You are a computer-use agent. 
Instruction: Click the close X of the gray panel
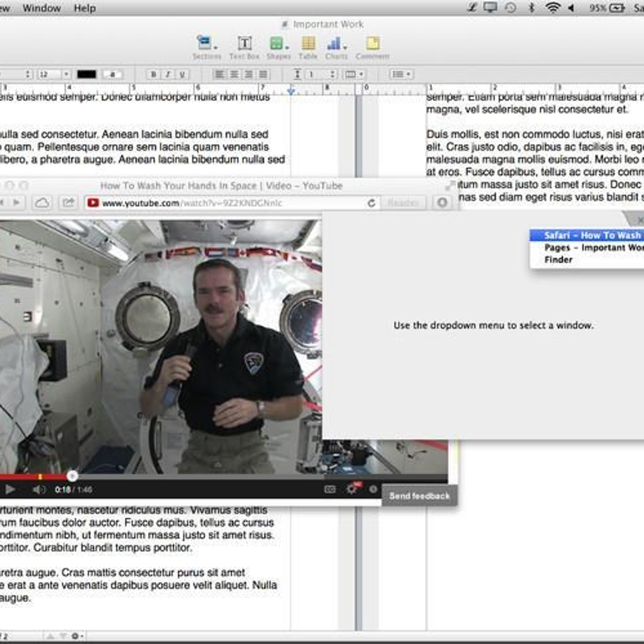[640, 220]
